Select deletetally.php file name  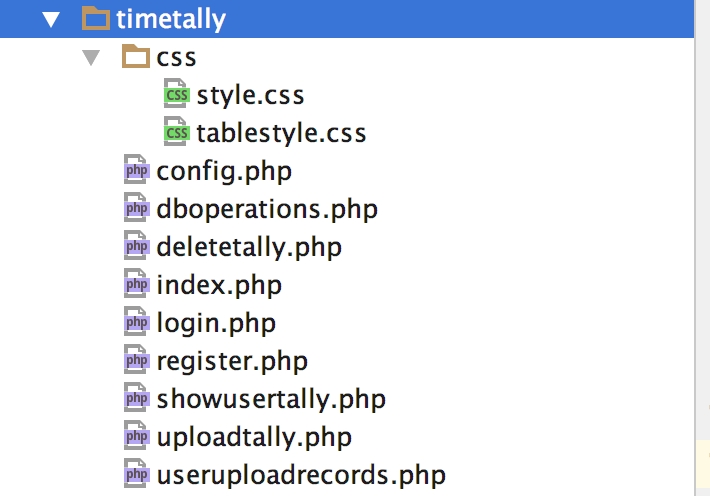click(x=249, y=247)
